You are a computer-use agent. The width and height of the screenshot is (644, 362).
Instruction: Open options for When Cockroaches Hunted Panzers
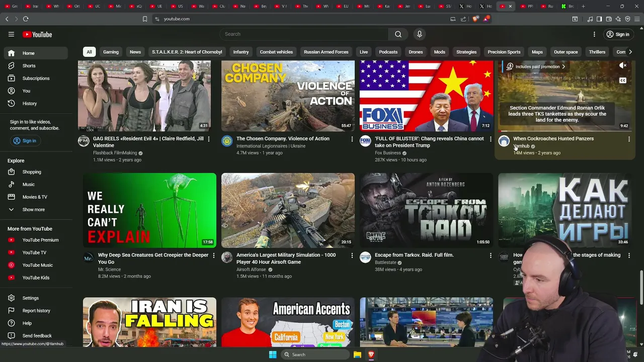(629, 139)
